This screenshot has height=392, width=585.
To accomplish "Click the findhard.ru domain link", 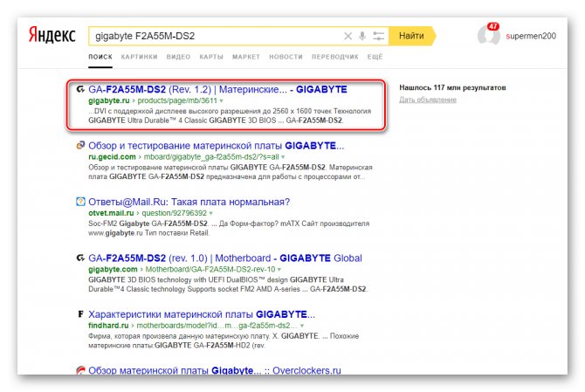I will [x=108, y=326].
